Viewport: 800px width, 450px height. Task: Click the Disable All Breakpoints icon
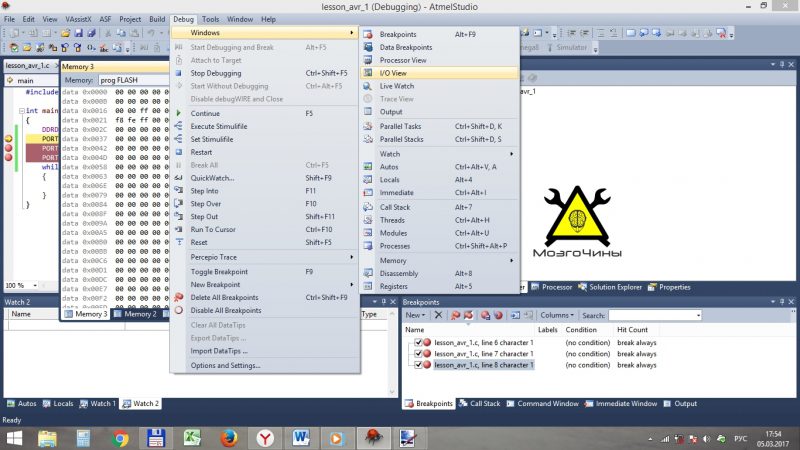pos(179,310)
